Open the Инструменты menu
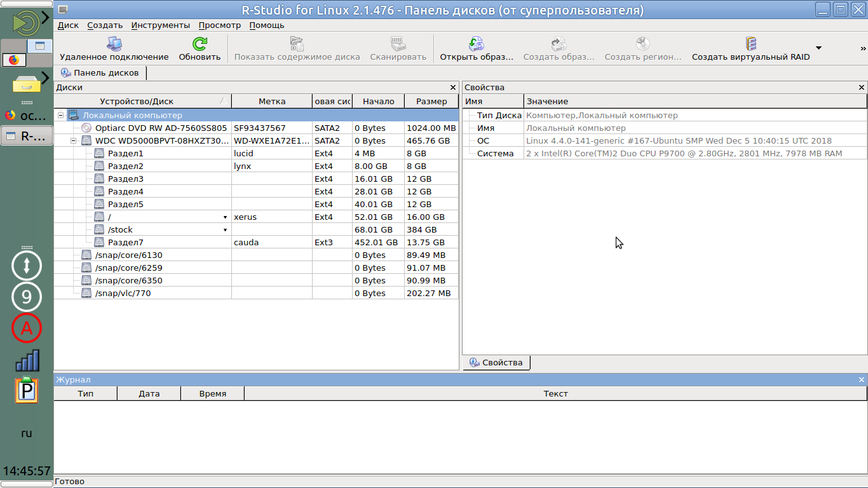The width and height of the screenshot is (868, 488). [160, 25]
